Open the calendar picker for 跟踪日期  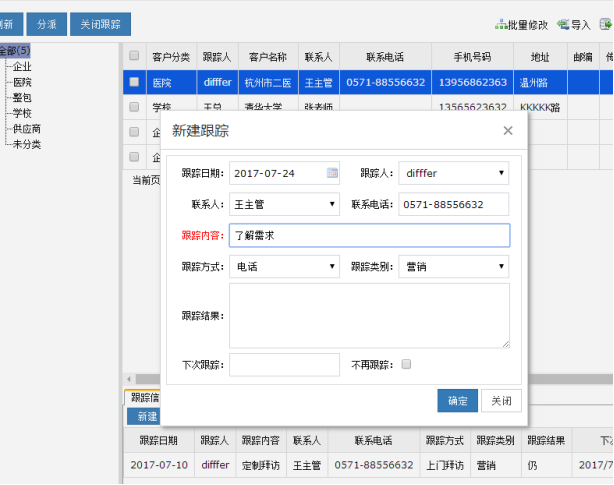[332, 173]
